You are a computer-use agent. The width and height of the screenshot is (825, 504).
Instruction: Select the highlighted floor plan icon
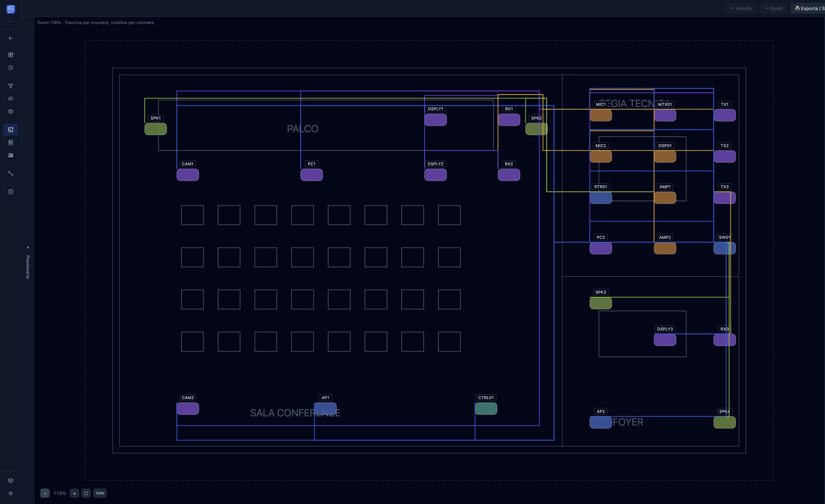[x=10, y=129]
